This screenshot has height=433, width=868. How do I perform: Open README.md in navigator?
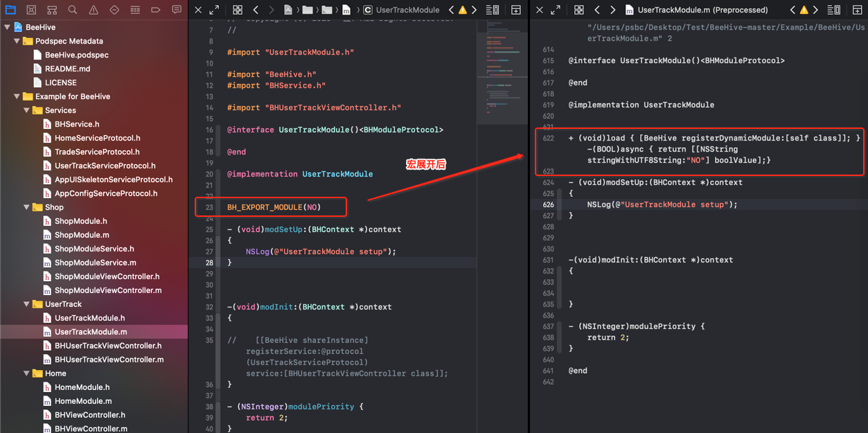(67, 69)
